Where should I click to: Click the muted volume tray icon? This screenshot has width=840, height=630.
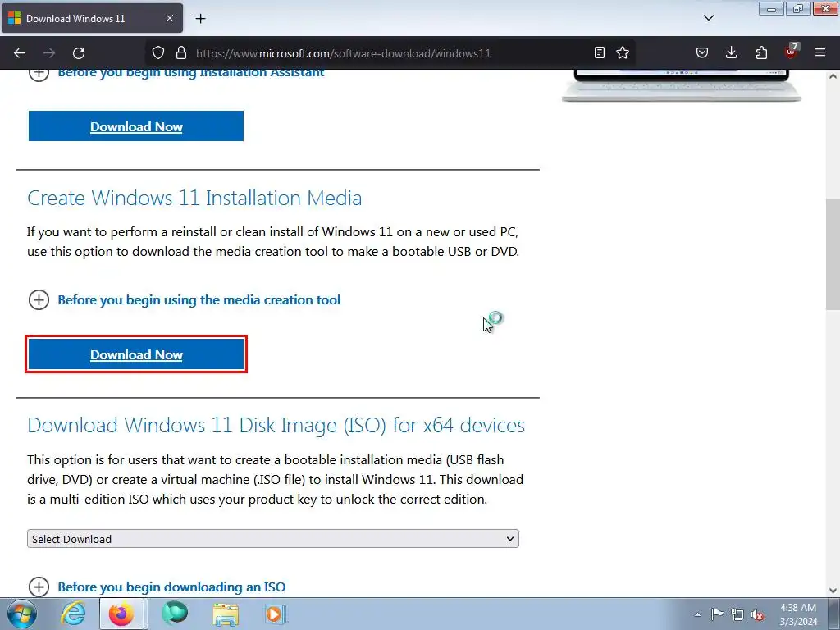pyautogui.click(x=757, y=614)
